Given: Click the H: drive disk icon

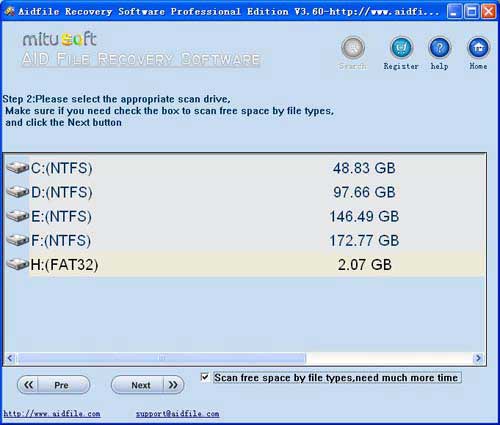Looking at the screenshot, I should coord(18,264).
